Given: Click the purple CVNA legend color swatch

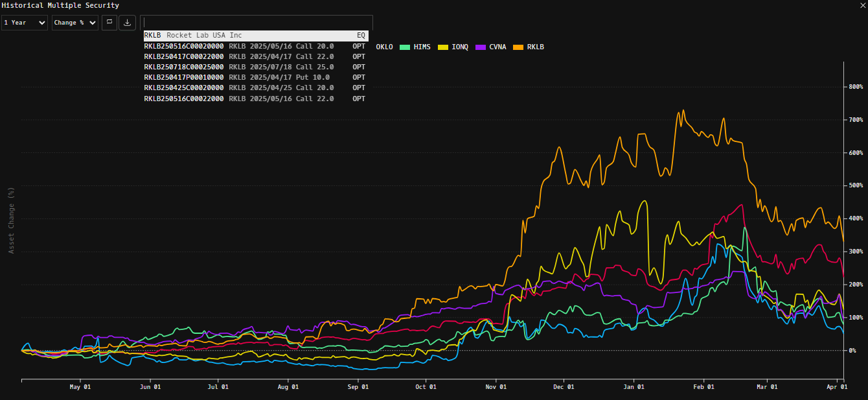Looking at the screenshot, I should click(481, 47).
